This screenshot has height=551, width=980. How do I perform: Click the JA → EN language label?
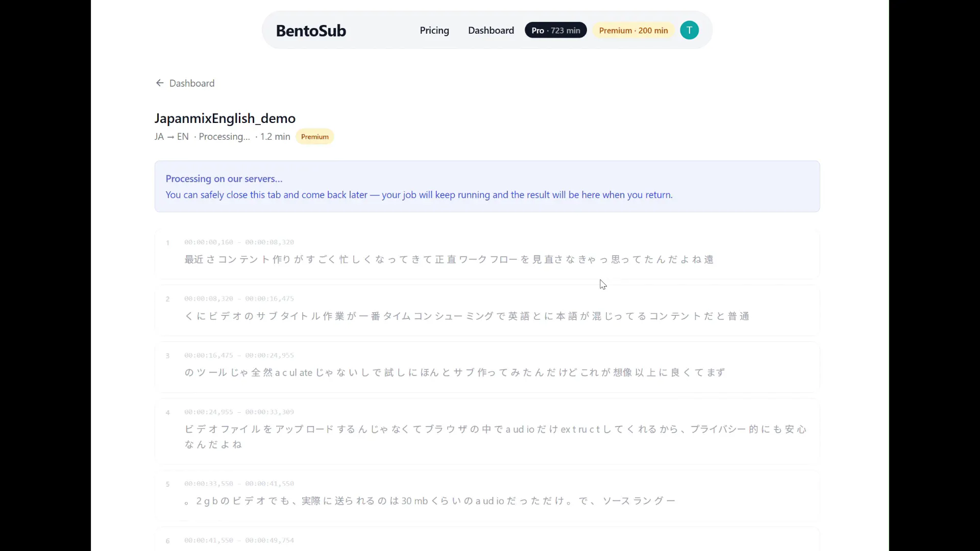tap(171, 137)
